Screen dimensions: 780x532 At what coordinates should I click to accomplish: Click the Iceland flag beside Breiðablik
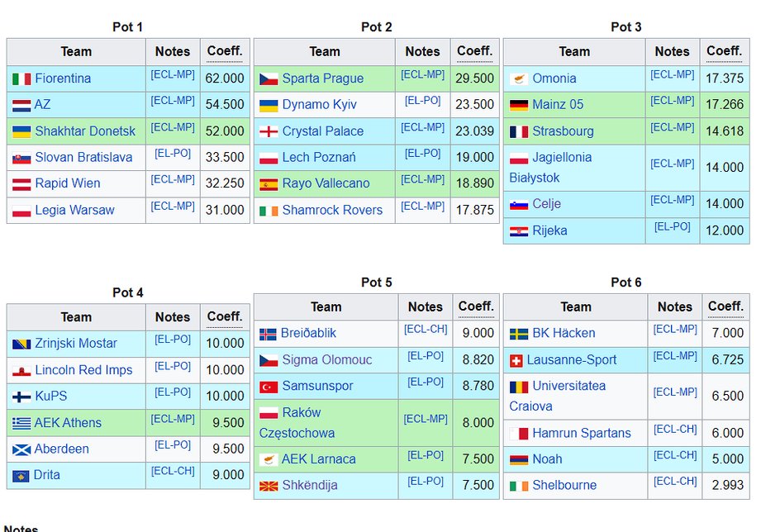click(268, 334)
